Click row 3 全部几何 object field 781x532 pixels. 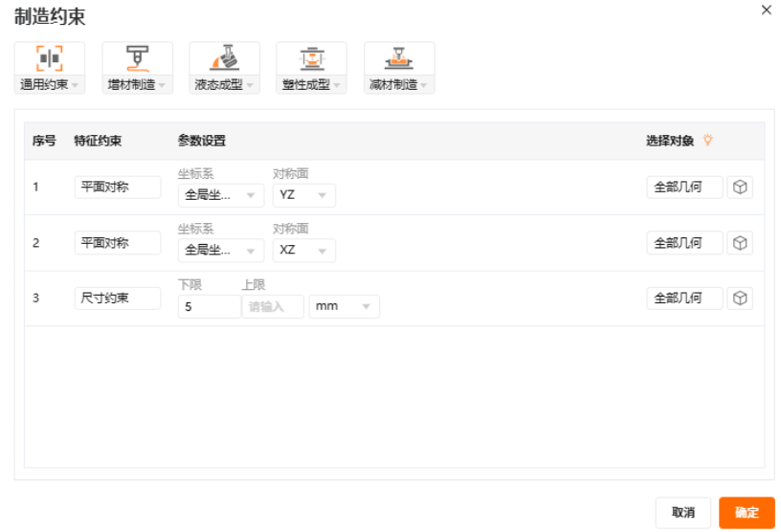[684, 299]
